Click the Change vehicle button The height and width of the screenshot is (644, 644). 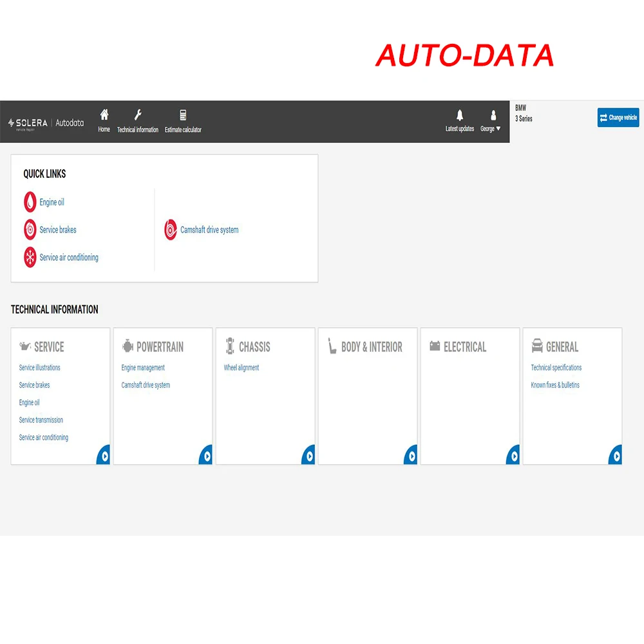pos(618,117)
